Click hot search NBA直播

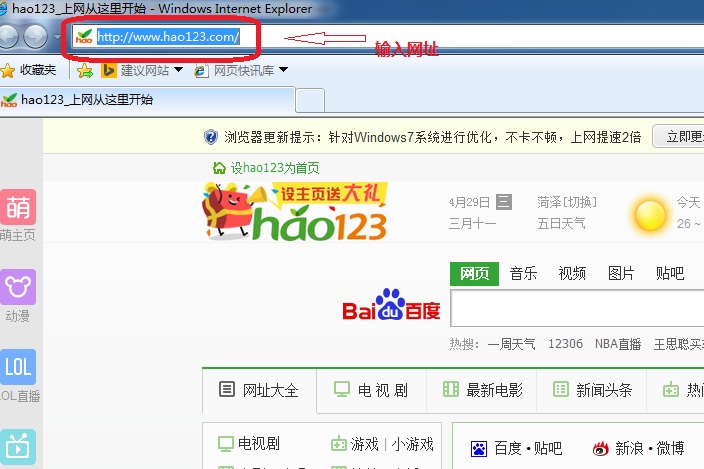pos(618,344)
